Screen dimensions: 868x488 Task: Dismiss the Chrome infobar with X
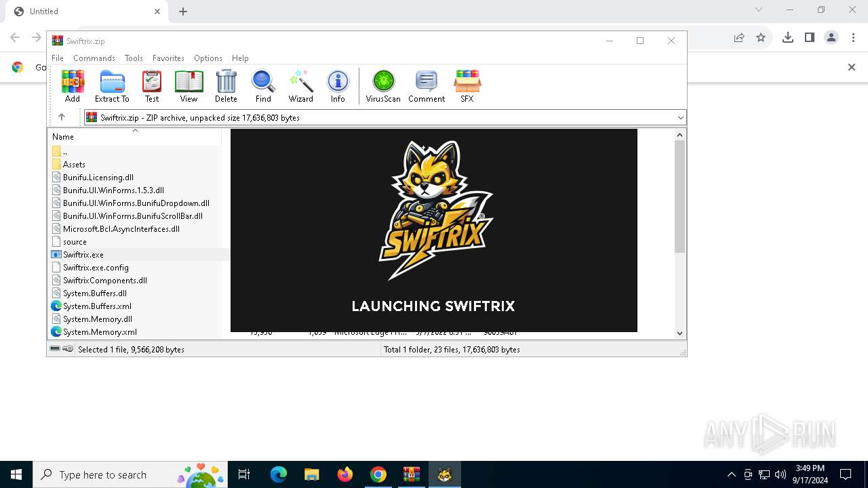852,67
